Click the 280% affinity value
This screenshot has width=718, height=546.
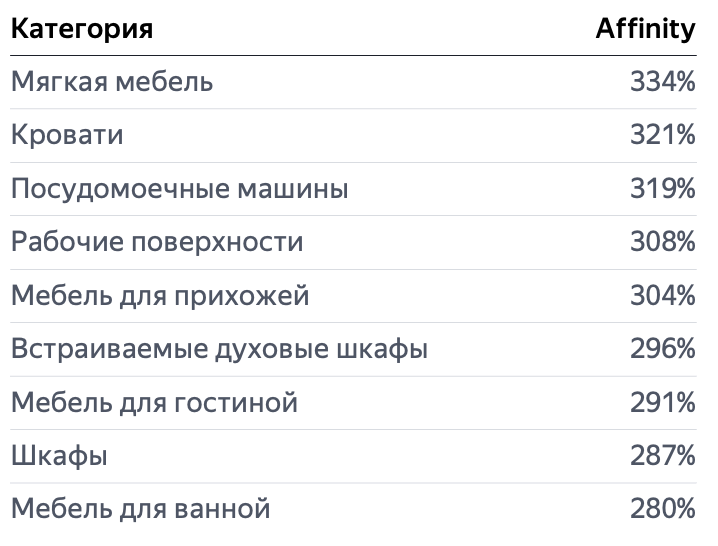(663, 509)
